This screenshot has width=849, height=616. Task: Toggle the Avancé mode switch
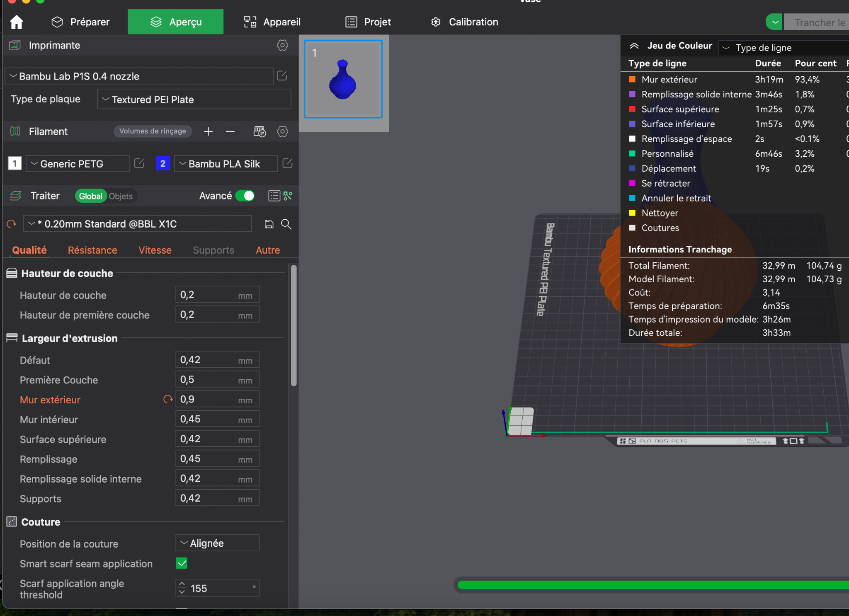pyautogui.click(x=245, y=196)
